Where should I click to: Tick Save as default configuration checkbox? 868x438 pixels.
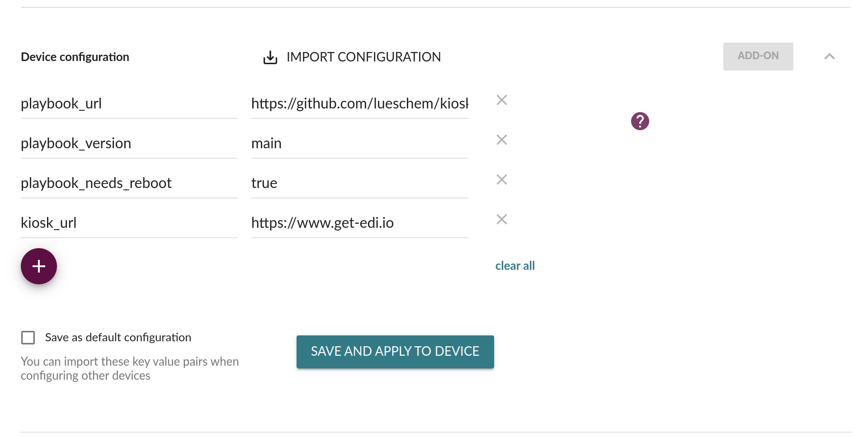click(28, 338)
